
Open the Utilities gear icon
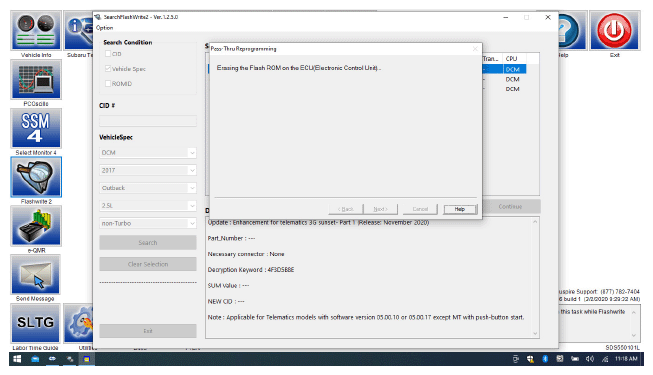(x=79, y=323)
